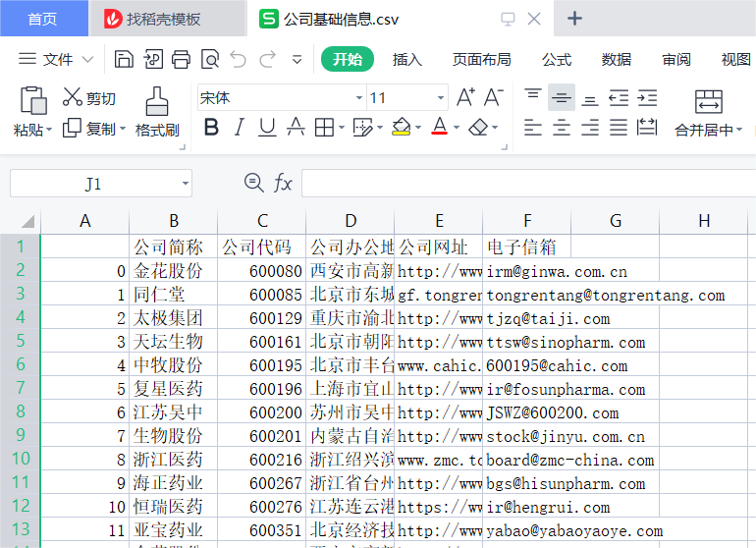Switch to the 页面布局 ribbon tab

(482, 59)
